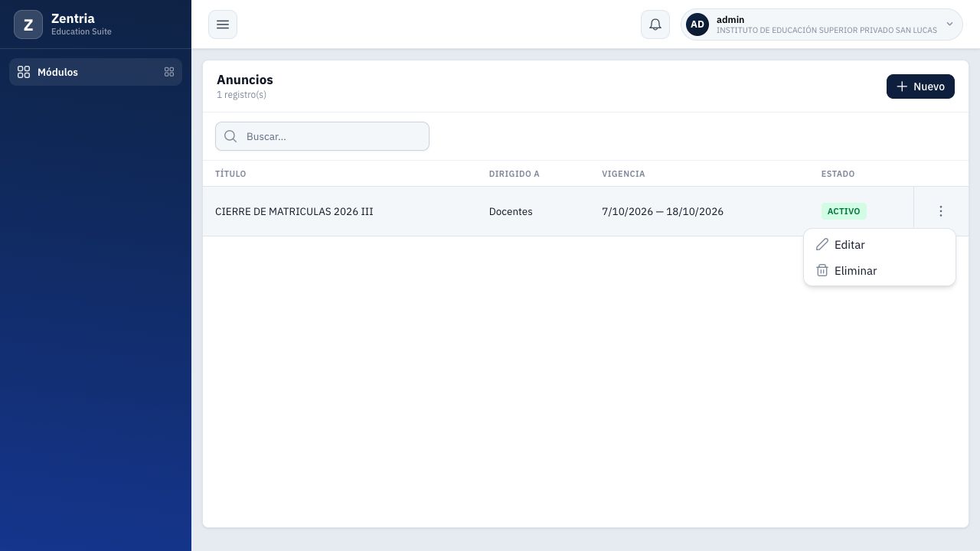The width and height of the screenshot is (980, 551).
Task: Click the Anuncios page heading
Action: click(245, 80)
